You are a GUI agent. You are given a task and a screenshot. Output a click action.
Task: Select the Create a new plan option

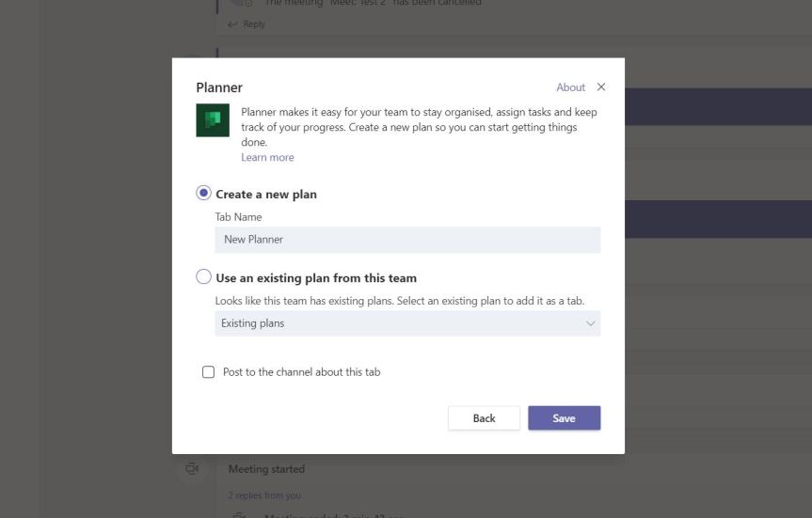coord(204,194)
